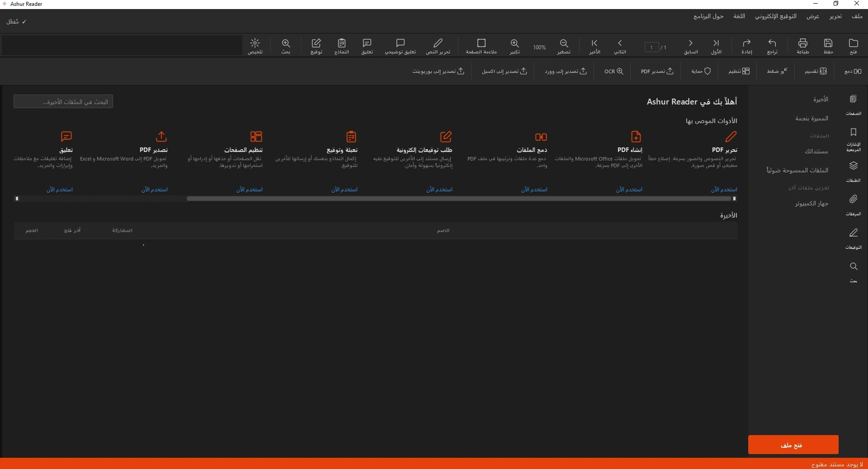Click the toolbar Search (بحث) magnifier icon

tap(286, 43)
